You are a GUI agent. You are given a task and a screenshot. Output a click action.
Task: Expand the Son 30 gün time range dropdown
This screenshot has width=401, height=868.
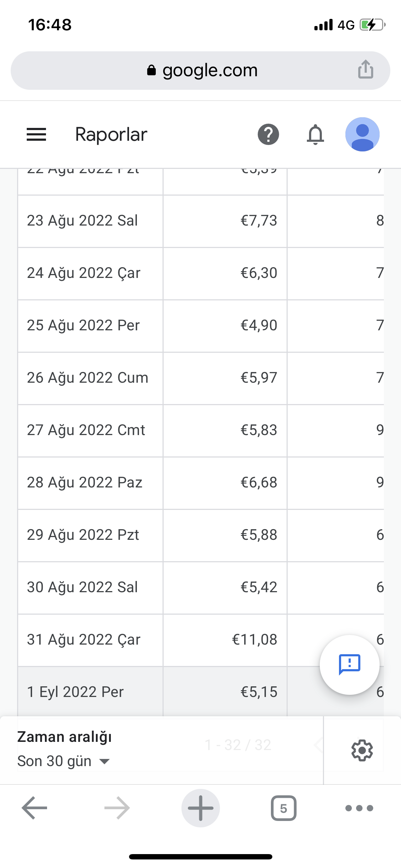63,761
